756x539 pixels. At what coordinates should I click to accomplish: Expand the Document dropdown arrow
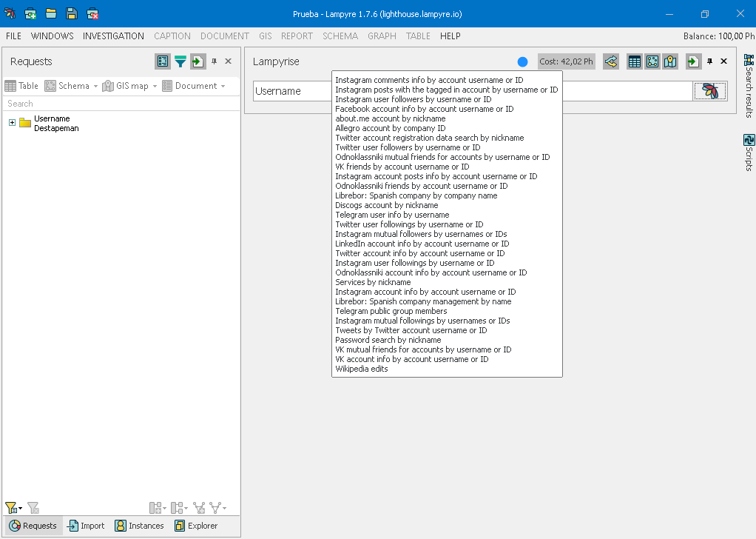pyautogui.click(x=223, y=87)
